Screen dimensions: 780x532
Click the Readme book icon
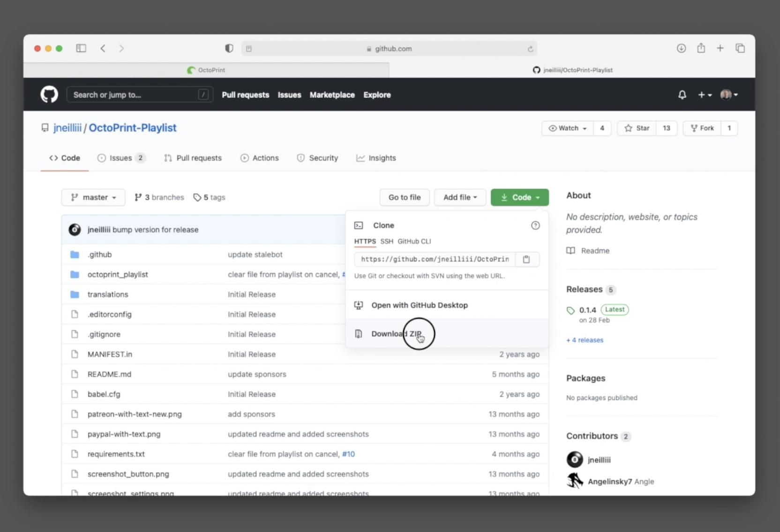[x=570, y=251]
